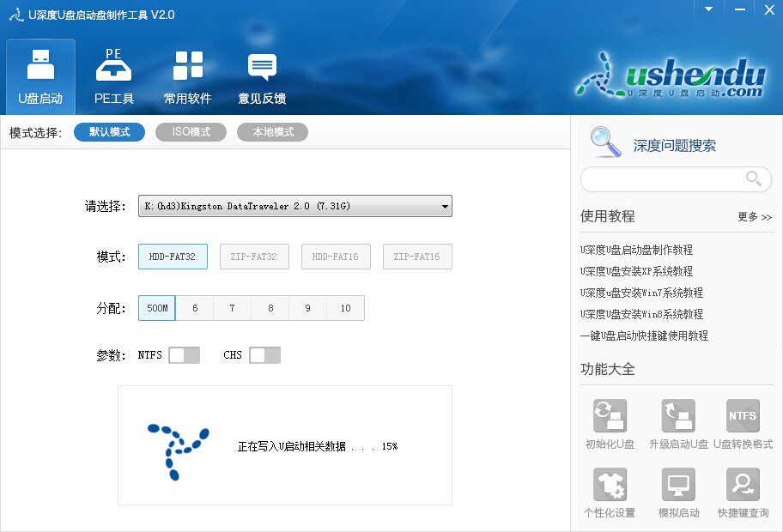Select the ZIP-FAT32 mode option
The image size is (783, 532).
(254, 256)
